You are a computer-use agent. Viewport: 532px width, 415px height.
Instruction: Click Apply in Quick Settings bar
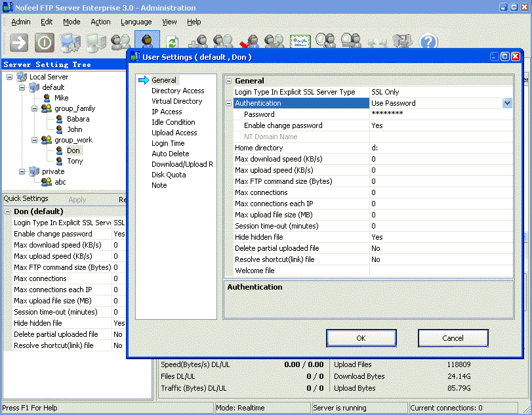coord(77,200)
